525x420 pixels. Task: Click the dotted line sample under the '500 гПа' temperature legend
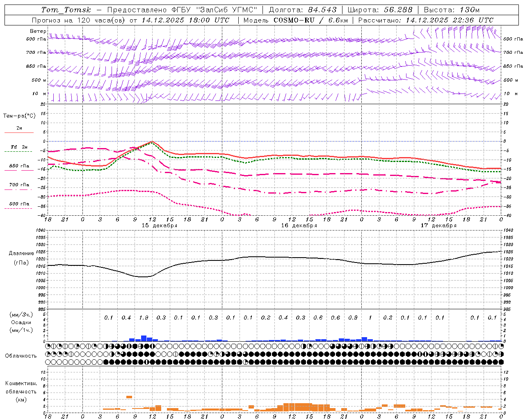18,209
